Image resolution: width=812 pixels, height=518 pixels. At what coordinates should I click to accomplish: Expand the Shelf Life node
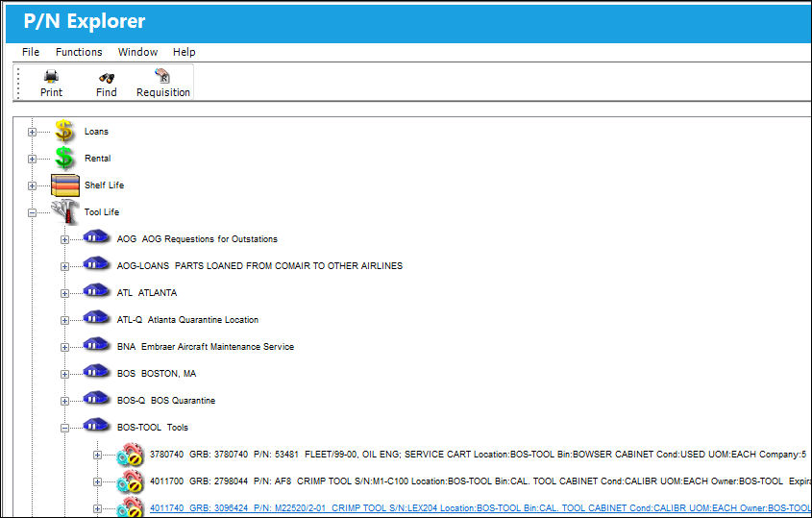coord(32,186)
